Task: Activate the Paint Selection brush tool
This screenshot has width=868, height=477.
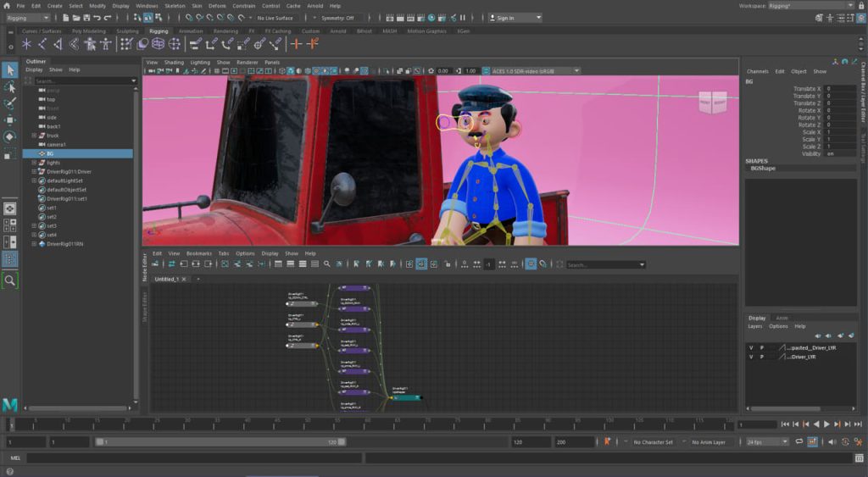Action: [x=10, y=104]
